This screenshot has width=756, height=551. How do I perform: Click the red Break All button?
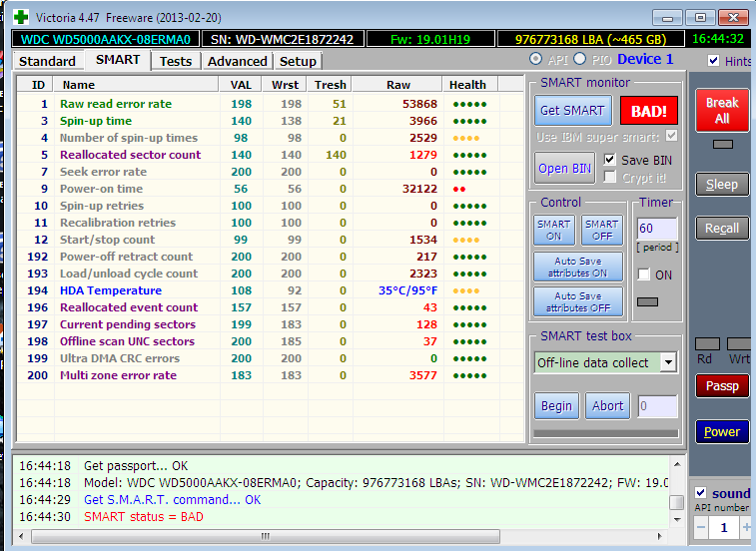click(722, 111)
